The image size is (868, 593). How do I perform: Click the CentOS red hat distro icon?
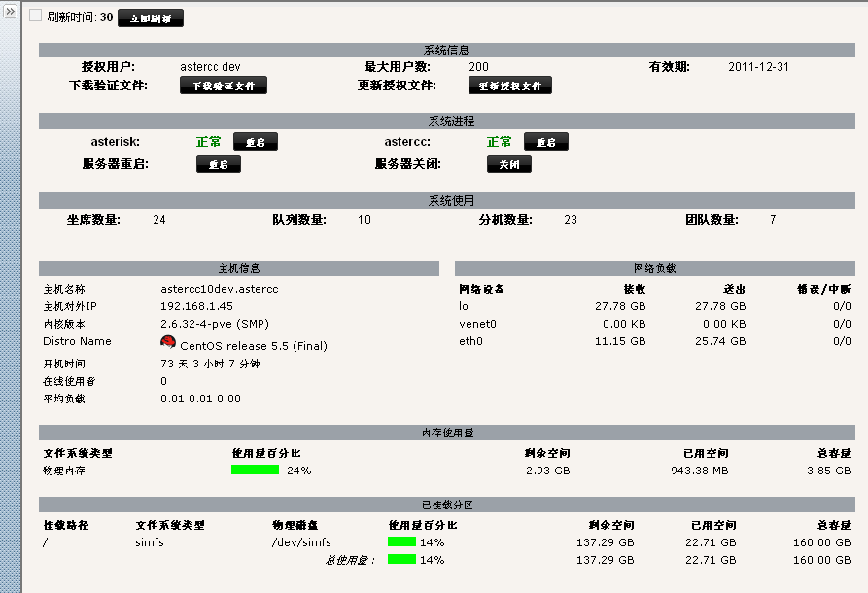(x=168, y=342)
